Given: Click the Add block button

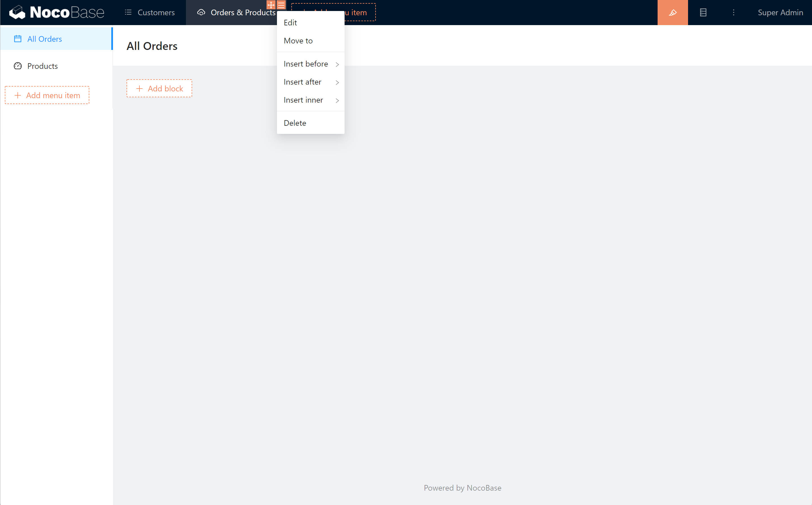Looking at the screenshot, I should pyautogui.click(x=159, y=89).
